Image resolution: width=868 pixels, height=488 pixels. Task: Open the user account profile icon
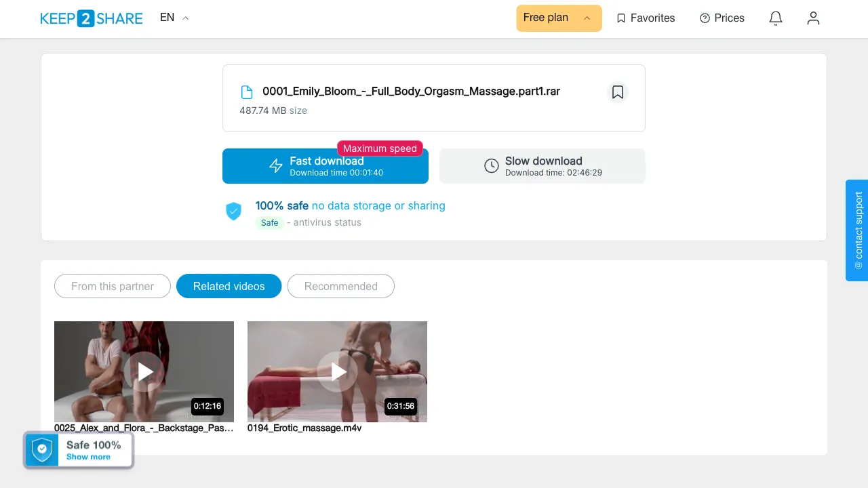click(813, 18)
